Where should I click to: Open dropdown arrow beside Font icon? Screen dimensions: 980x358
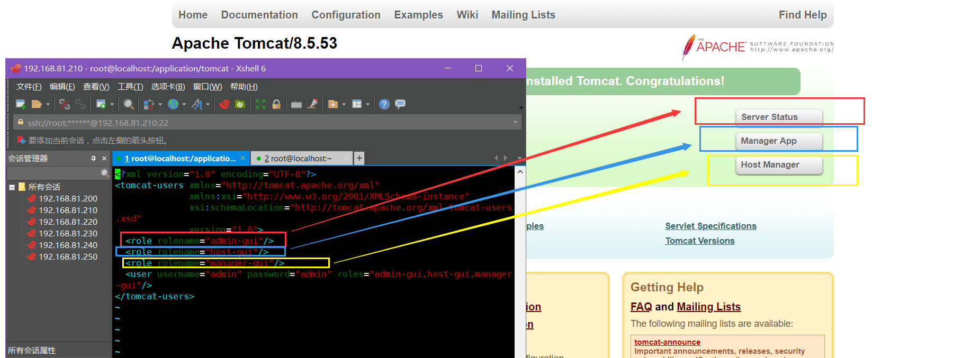[x=208, y=104]
